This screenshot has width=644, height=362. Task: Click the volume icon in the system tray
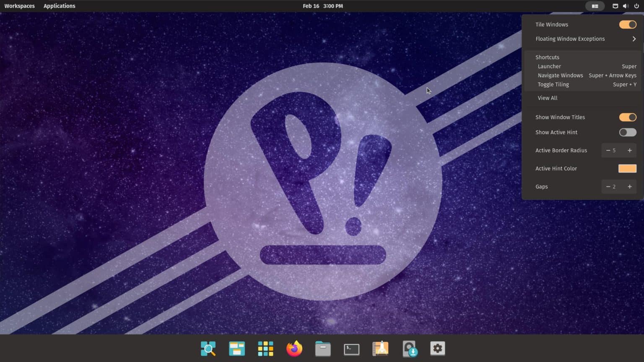click(626, 6)
